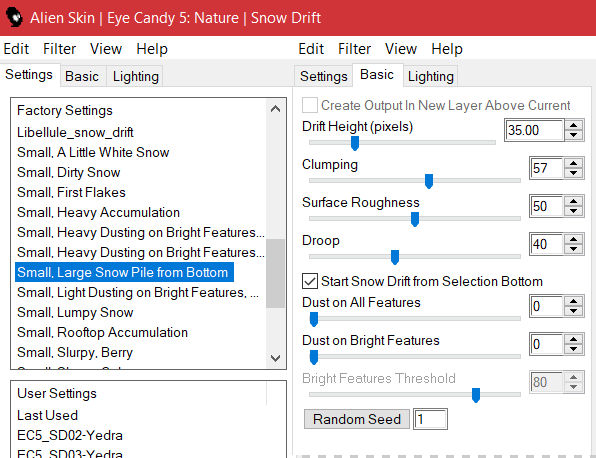Open the left View menu
Image resolution: width=596 pixels, height=458 pixels.
click(106, 49)
